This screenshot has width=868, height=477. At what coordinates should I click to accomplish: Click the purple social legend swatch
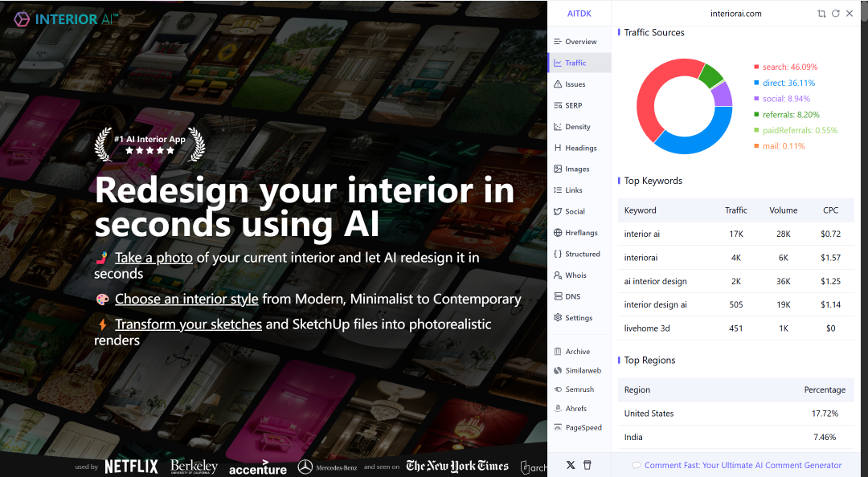tap(756, 99)
